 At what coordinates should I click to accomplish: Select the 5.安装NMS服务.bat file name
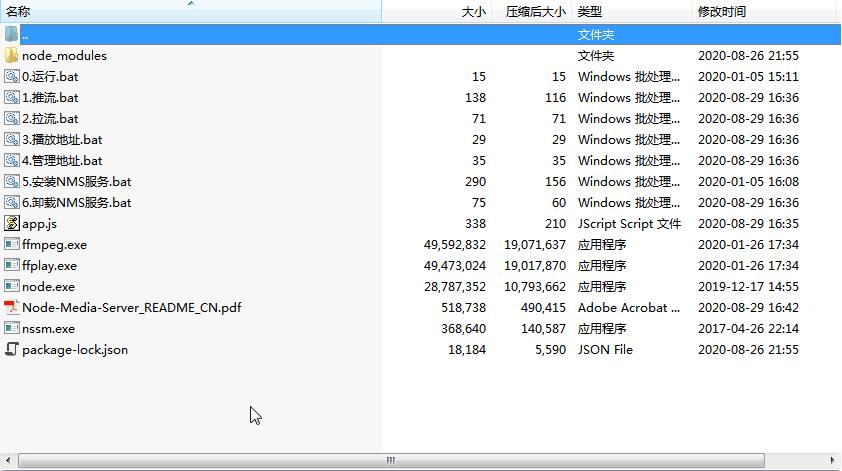[x=77, y=182]
